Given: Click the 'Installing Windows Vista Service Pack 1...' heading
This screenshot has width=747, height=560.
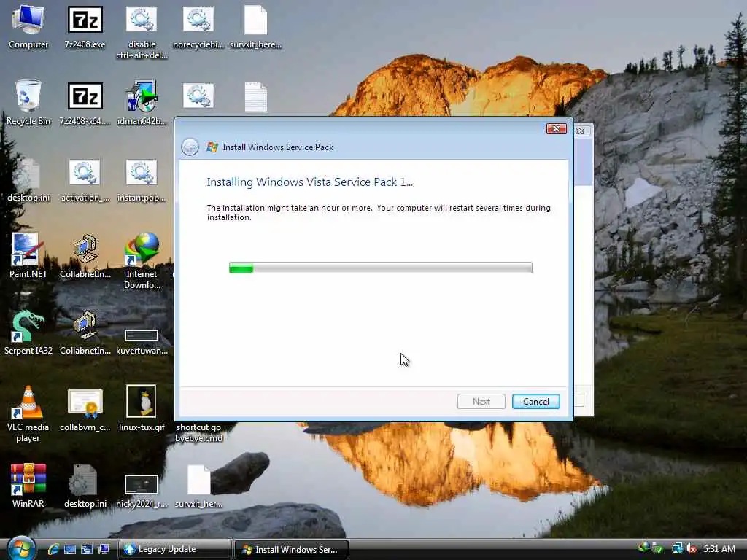Looking at the screenshot, I should [309, 182].
